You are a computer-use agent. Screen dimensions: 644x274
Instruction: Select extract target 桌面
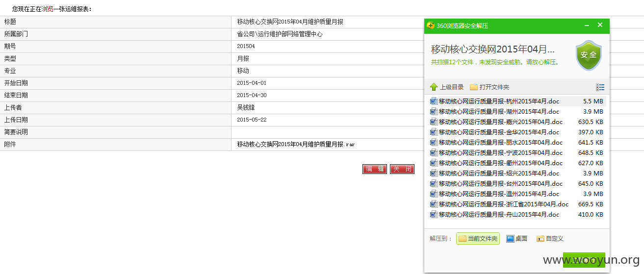[517, 239]
